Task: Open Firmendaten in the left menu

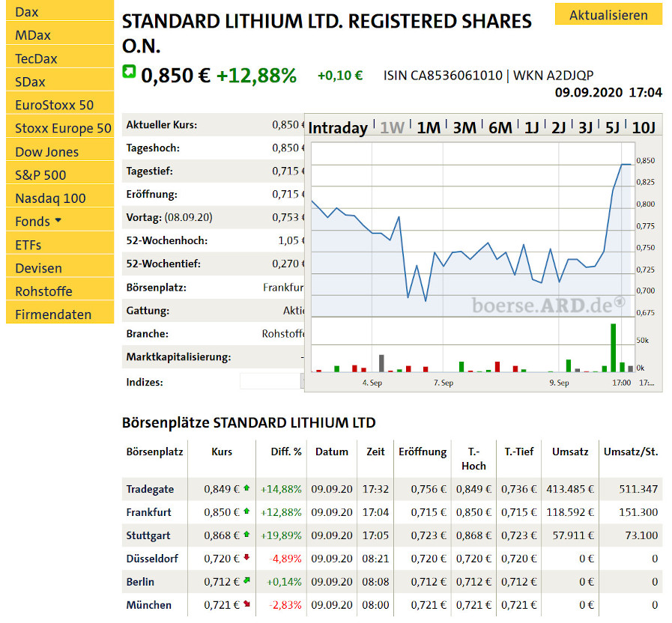Action: click(x=53, y=314)
